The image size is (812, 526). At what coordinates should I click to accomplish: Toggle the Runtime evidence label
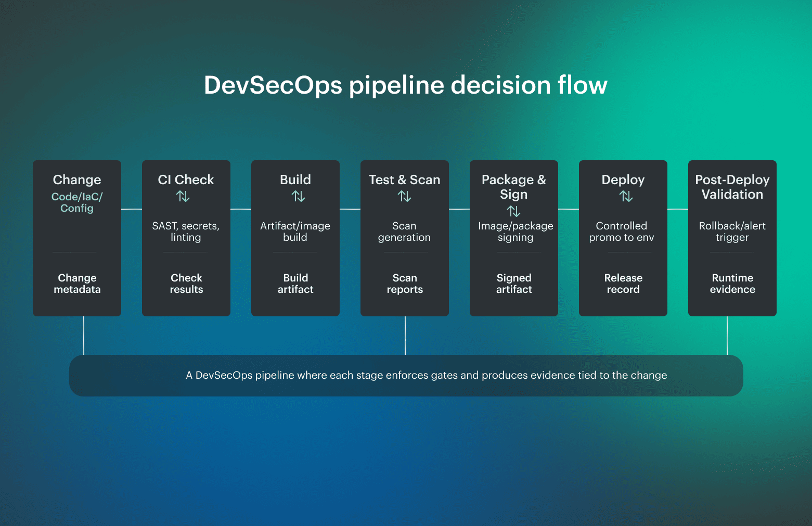coord(732,284)
